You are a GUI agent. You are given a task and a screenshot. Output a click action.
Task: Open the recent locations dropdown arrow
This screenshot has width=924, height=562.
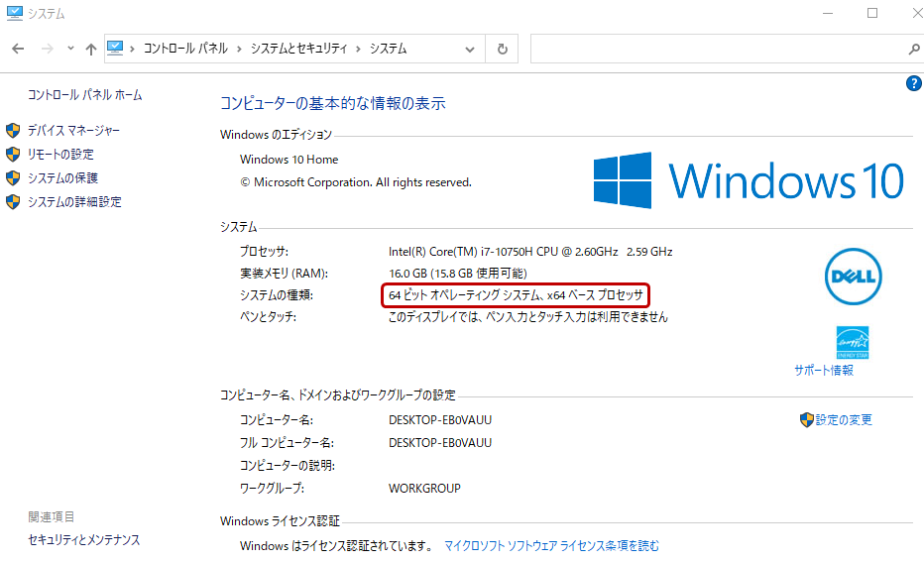pos(70,49)
